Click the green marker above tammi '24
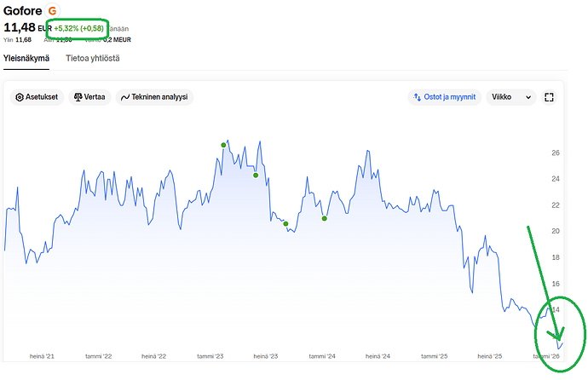The image size is (588, 380). 325,219
